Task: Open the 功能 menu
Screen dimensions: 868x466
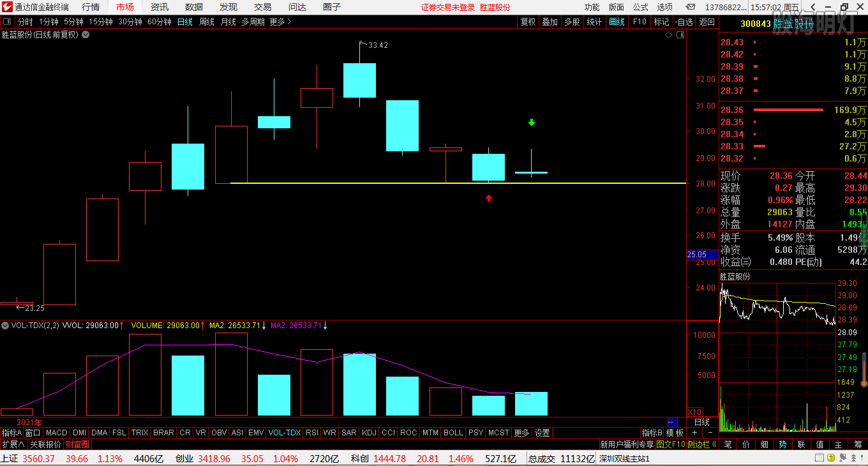Action: pos(592,7)
